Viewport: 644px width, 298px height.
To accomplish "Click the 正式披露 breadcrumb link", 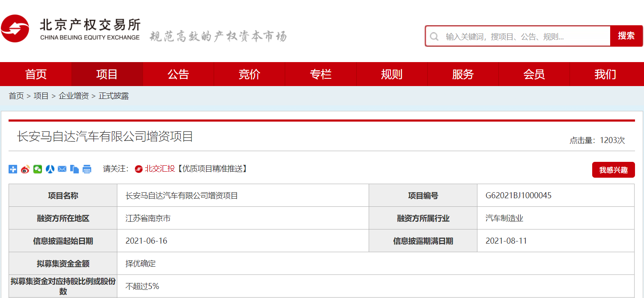I will [x=114, y=96].
